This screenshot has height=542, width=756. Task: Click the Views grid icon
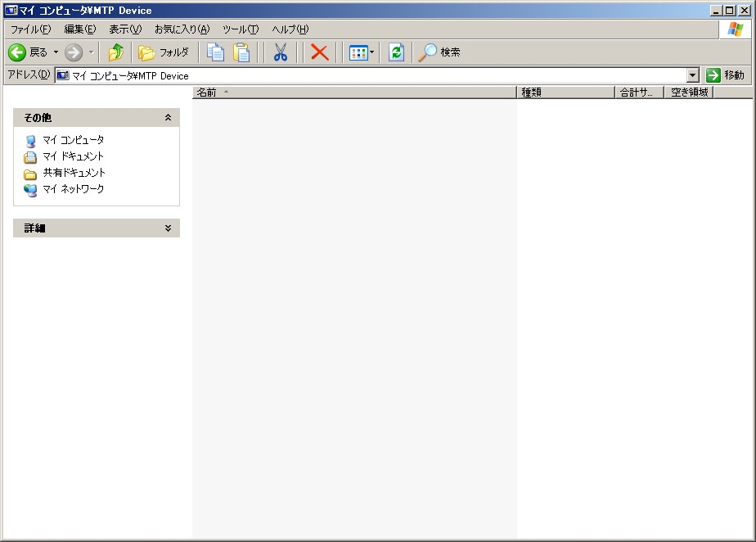pos(358,52)
